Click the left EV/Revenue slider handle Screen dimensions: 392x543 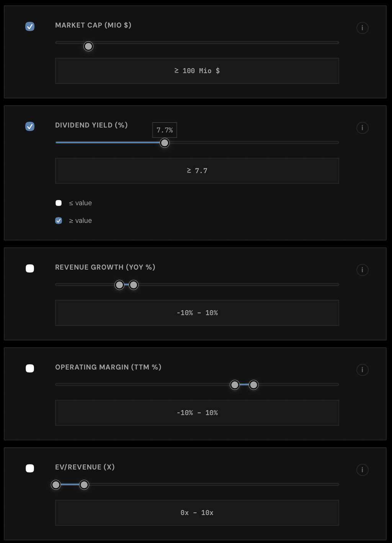56,485
